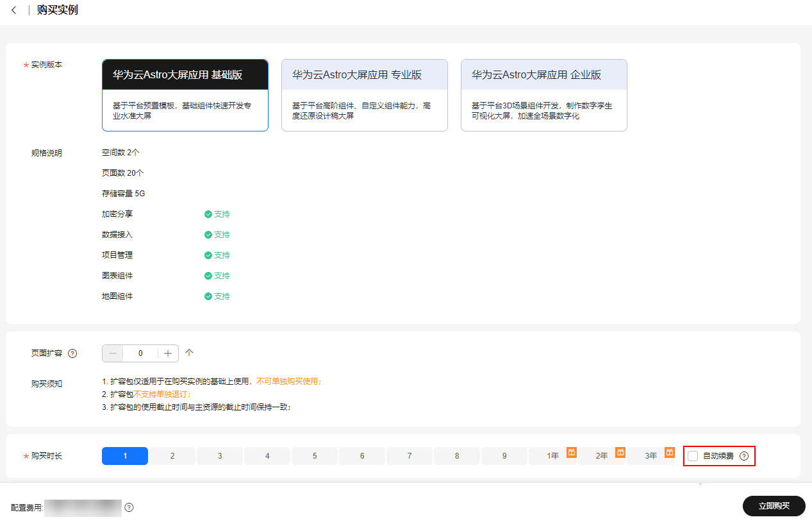The height and width of the screenshot is (524, 812).
Task: Select 华为云Astro大屏应用 企业版 card
Action: (x=544, y=95)
